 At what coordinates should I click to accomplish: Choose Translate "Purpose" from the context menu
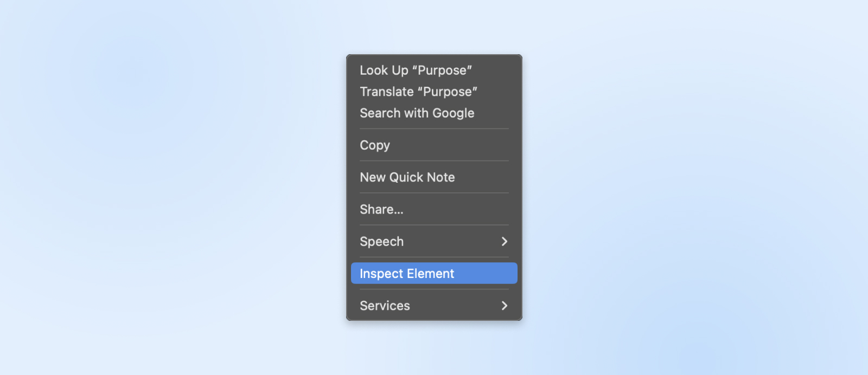click(418, 92)
